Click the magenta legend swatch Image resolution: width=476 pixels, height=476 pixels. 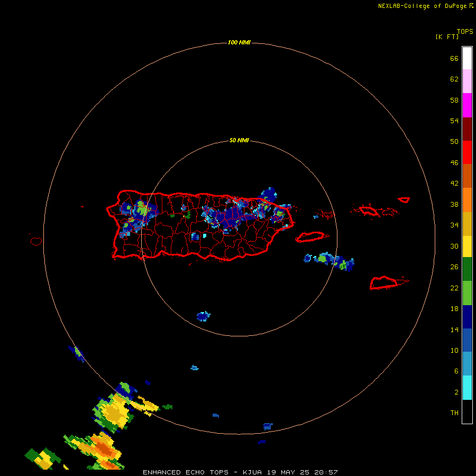click(467, 105)
